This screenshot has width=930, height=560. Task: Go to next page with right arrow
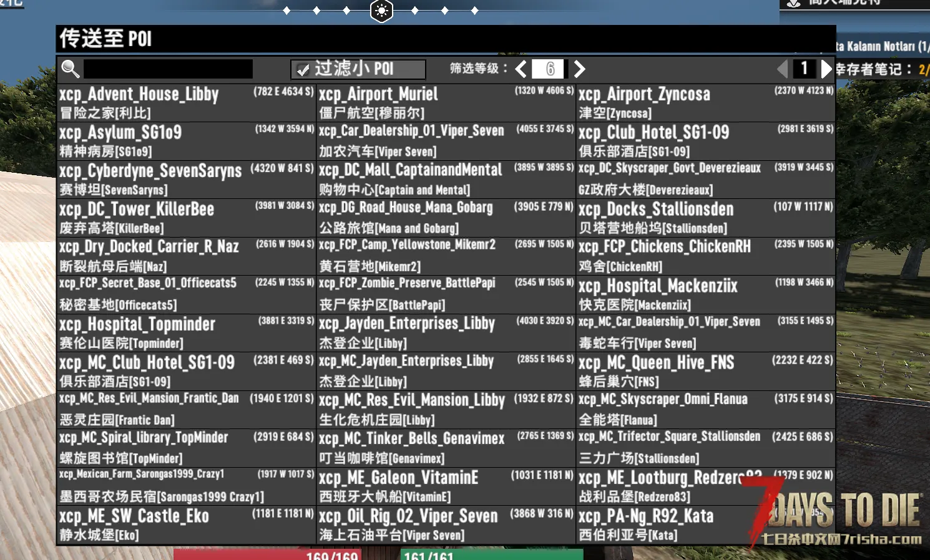(x=826, y=69)
